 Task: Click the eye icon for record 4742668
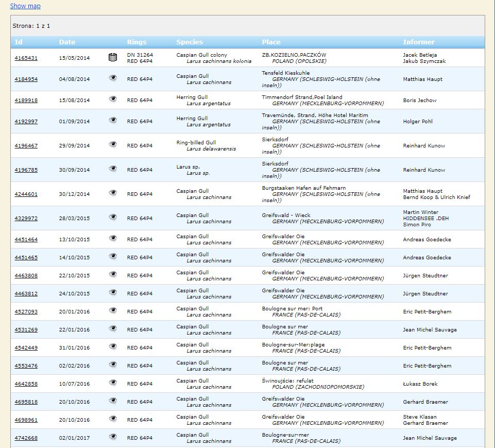[x=113, y=437]
